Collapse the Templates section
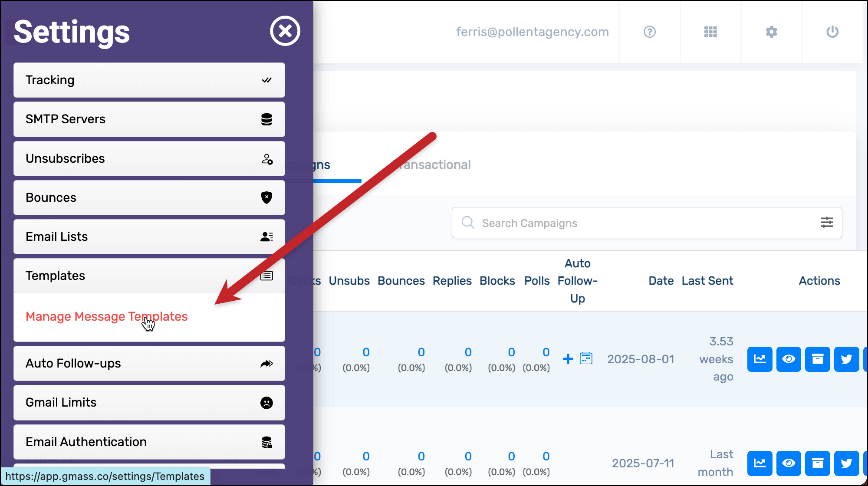The image size is (868, 486). click(149, 276)
